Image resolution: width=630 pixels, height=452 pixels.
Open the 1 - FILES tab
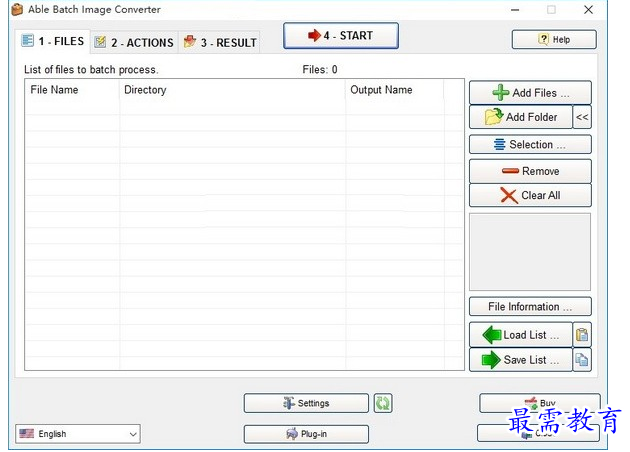click(53, 41)
